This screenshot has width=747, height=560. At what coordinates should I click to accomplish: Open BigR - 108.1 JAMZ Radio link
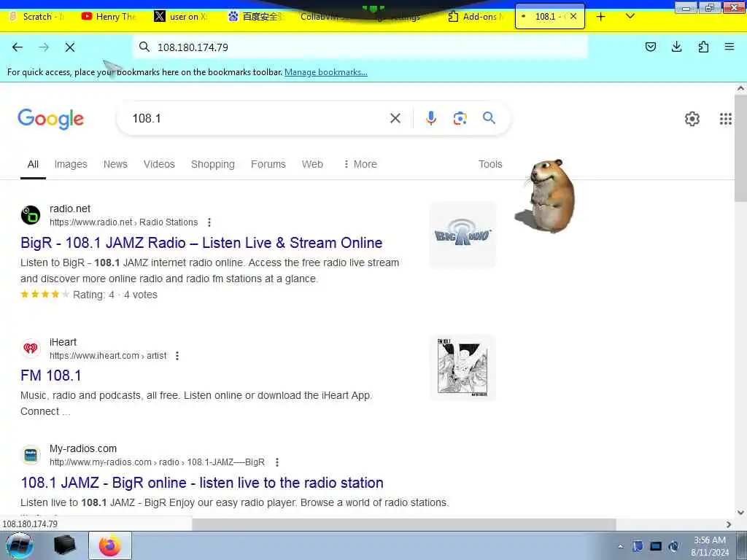201,243
